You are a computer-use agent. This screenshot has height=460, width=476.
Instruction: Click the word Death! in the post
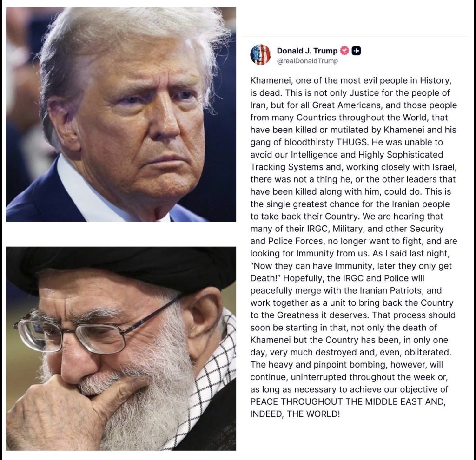[266, 278]
